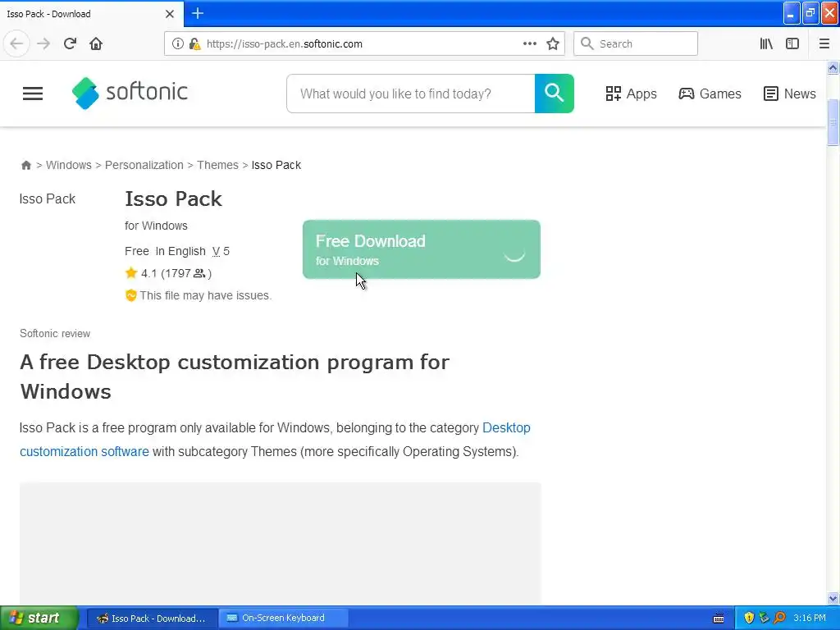The image size is (840, 630).
Task: Click the shield warning icon near file issues
Action: pyautogui.click(x=130, y=295)
